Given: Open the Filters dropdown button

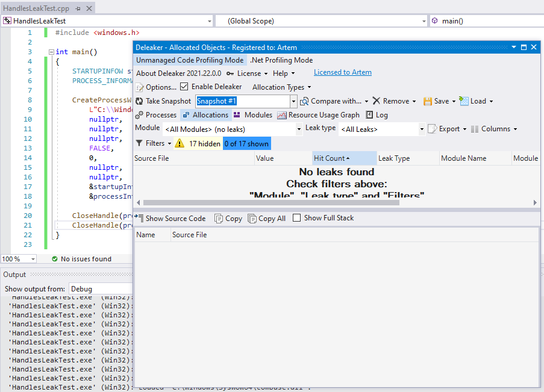Looking at the screenshot, I should click(153, 143).
